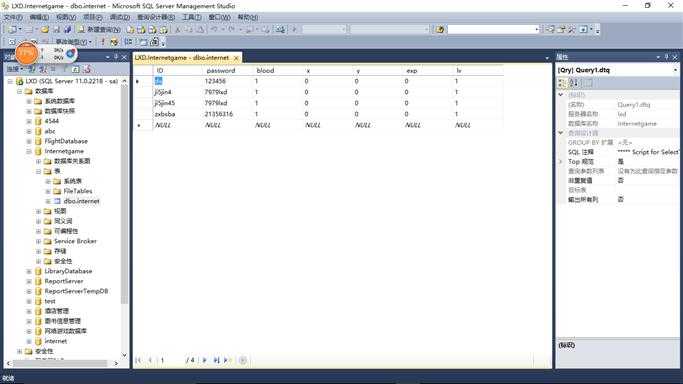Image resolution: width=683 pixels, height=384 pixels.
Task: Click the password cell containing 123456
Action: (x=227, y=81)
